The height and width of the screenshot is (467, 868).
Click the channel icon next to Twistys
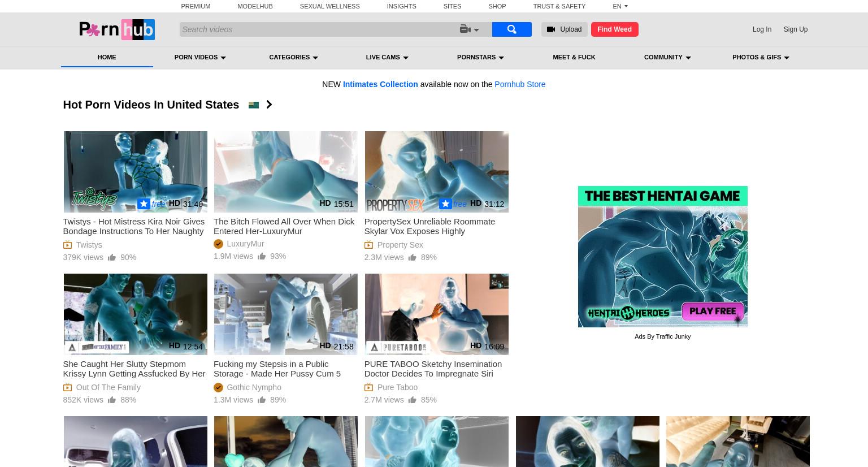click(67, 245)
